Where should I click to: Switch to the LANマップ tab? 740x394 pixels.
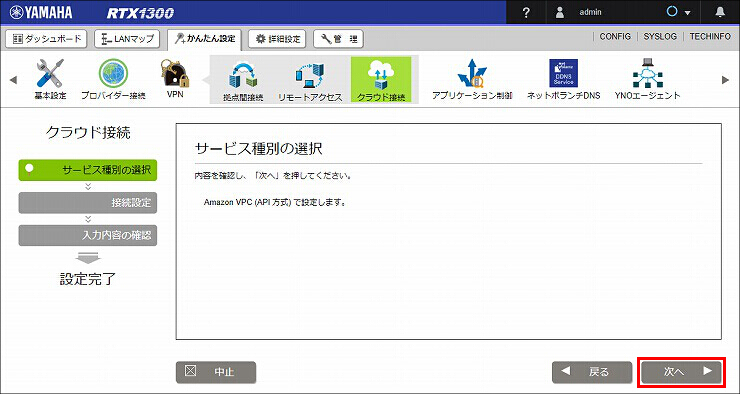pyautogui.click(x=127, y=39)
